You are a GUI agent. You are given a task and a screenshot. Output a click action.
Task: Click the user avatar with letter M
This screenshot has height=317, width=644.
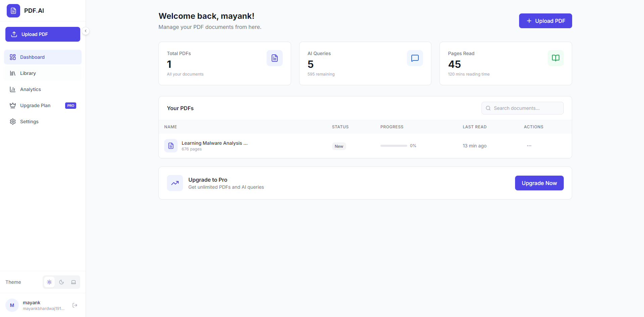pyautogui.click(x=12, y=305)
